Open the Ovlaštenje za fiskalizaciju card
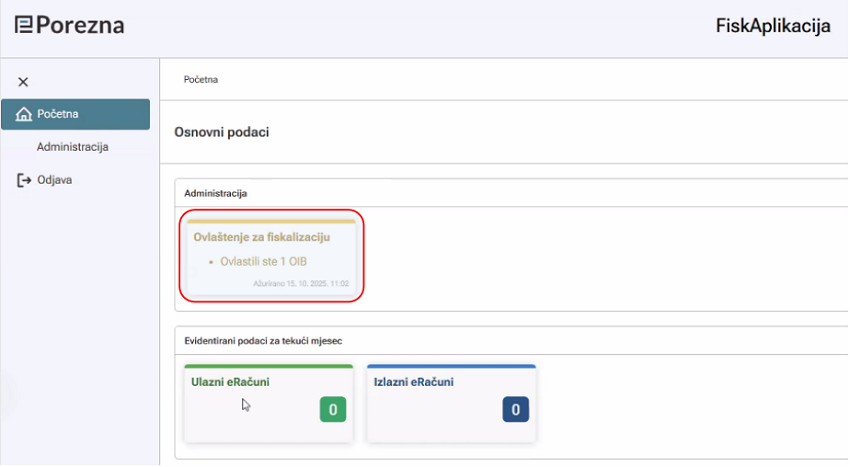Image resolution: width=850 pixels, height=467 pixels. coord(271,258)
